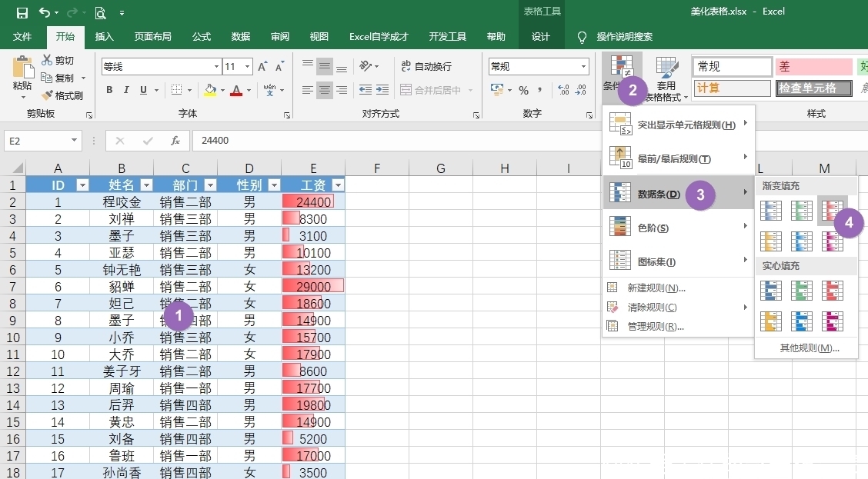Image resolution: width=868 pixels, height=479 pixels.
Task: Click the Name Box showing E2
Action: point(37,140)
